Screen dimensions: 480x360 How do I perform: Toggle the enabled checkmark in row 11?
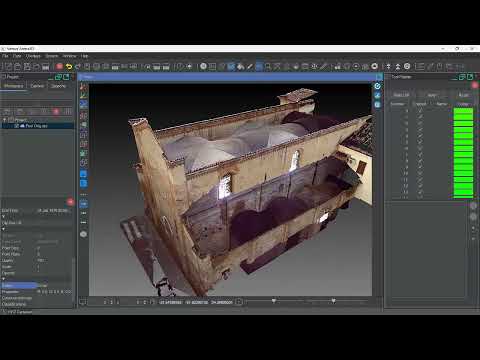coord(420,180)
